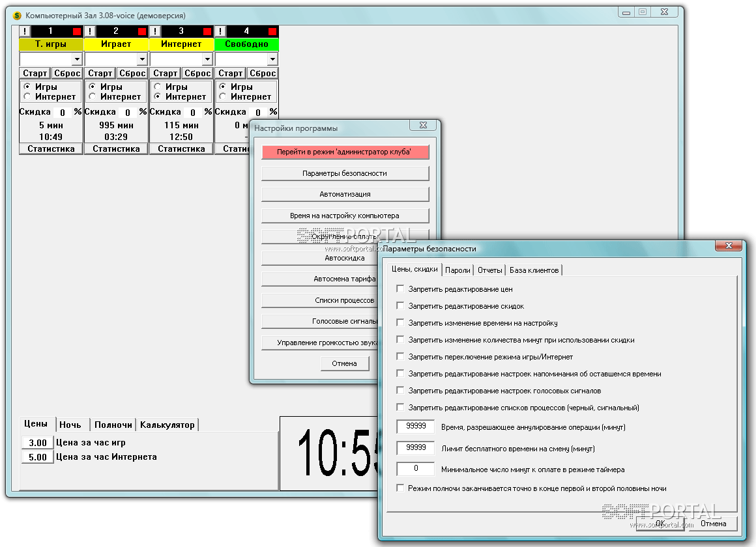Check Запретить изменение количества минут при скидке
Viewport: 756px width, 547px height.
(400, 339)
